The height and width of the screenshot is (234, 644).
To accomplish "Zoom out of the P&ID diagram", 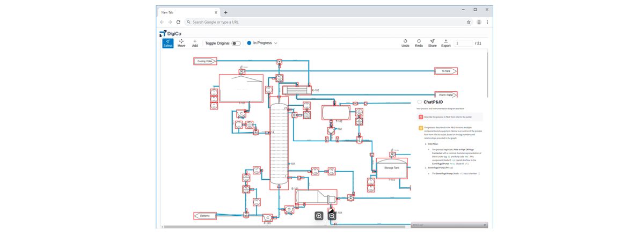I will 332,216.
